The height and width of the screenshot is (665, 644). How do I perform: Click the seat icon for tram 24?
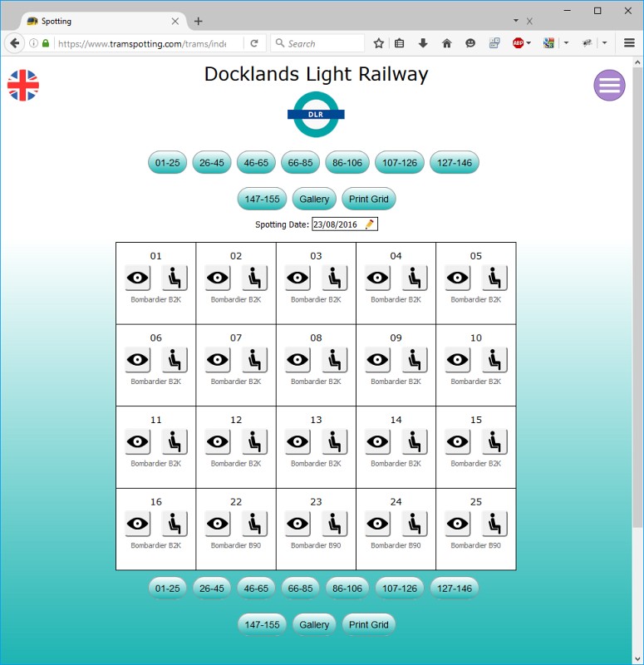pos(415,524)
